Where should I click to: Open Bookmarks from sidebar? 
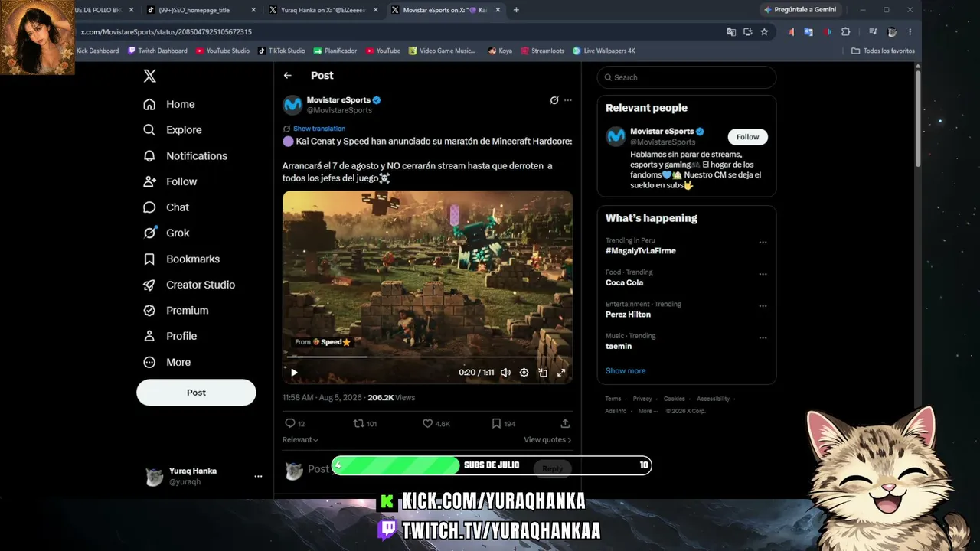click(x=181, y=259)
